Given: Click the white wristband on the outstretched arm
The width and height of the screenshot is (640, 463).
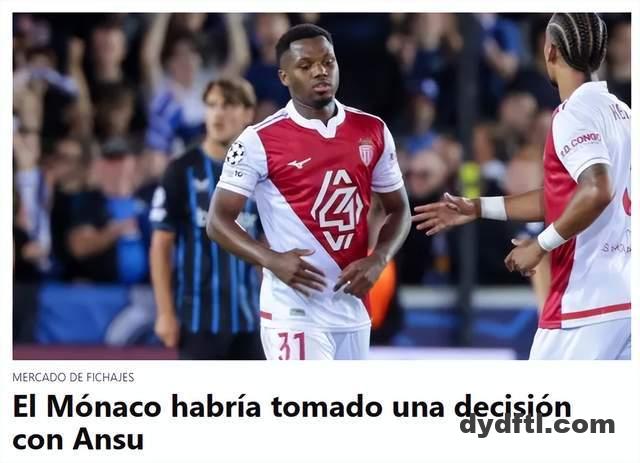Looking at the screenshot, I should pyautogui.click(x=493, y=208).
